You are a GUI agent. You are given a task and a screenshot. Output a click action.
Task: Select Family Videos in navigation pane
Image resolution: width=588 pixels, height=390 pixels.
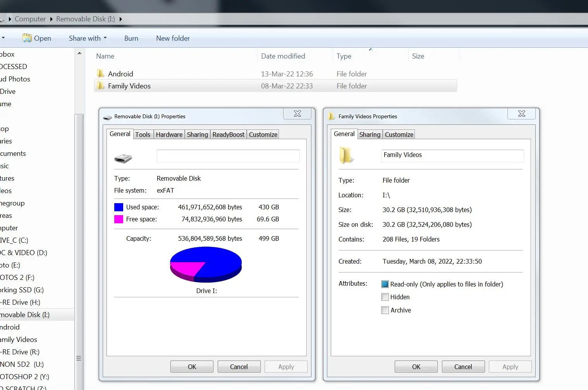(x=19, y=339)
